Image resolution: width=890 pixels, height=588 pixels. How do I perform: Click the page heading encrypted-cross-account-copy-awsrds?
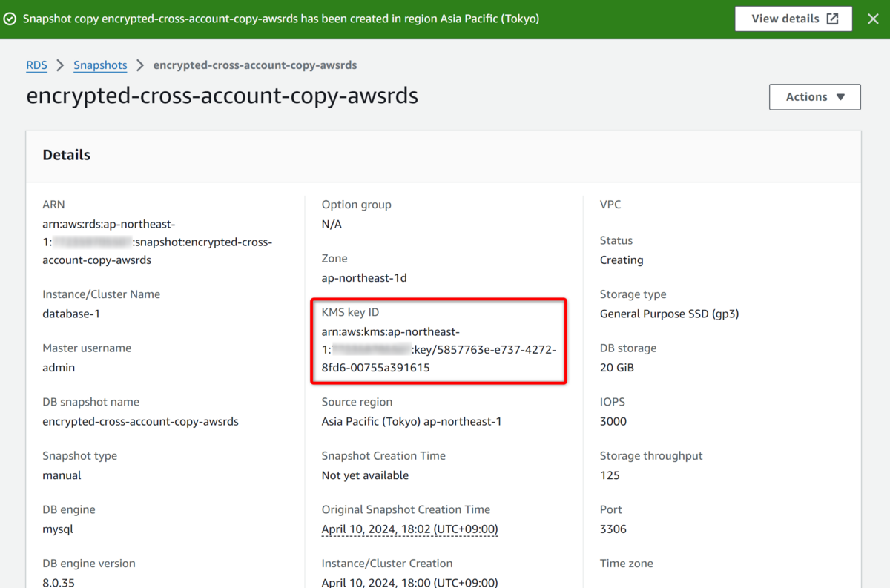222,96
